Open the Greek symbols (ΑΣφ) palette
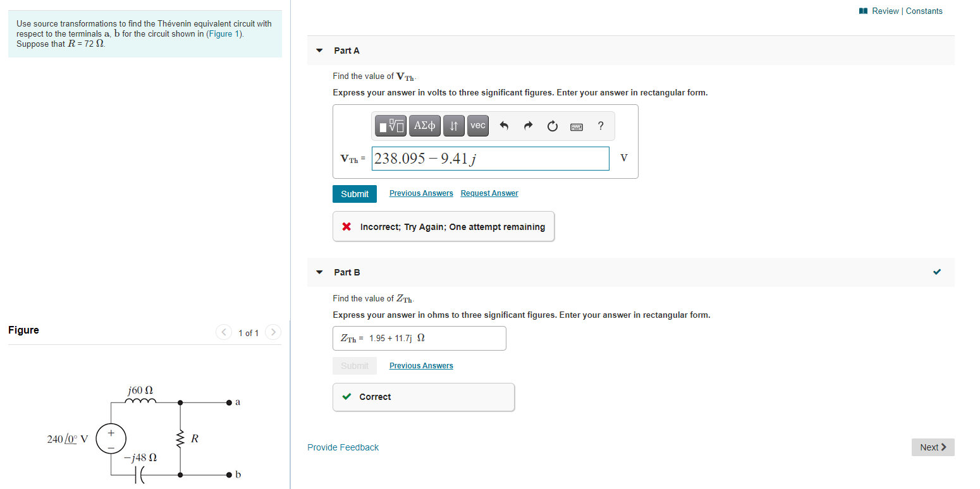This screenshot has width=980, height=489. click(424, 125)
